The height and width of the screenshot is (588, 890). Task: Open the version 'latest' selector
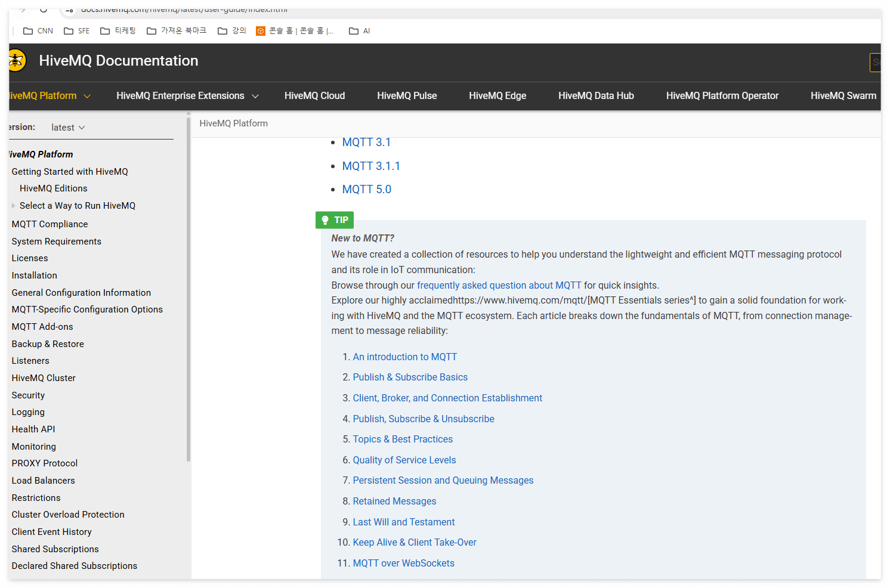pos(68,128)
